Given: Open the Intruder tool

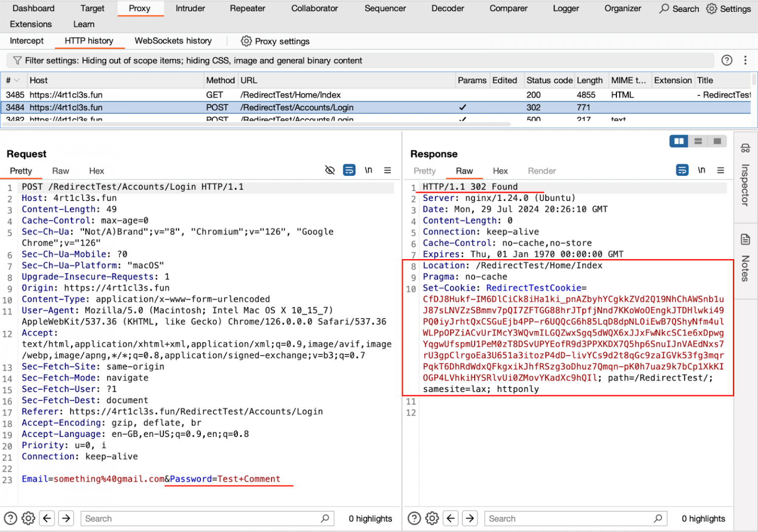Looking at the screenshot, I should click(x=190, y=8).
